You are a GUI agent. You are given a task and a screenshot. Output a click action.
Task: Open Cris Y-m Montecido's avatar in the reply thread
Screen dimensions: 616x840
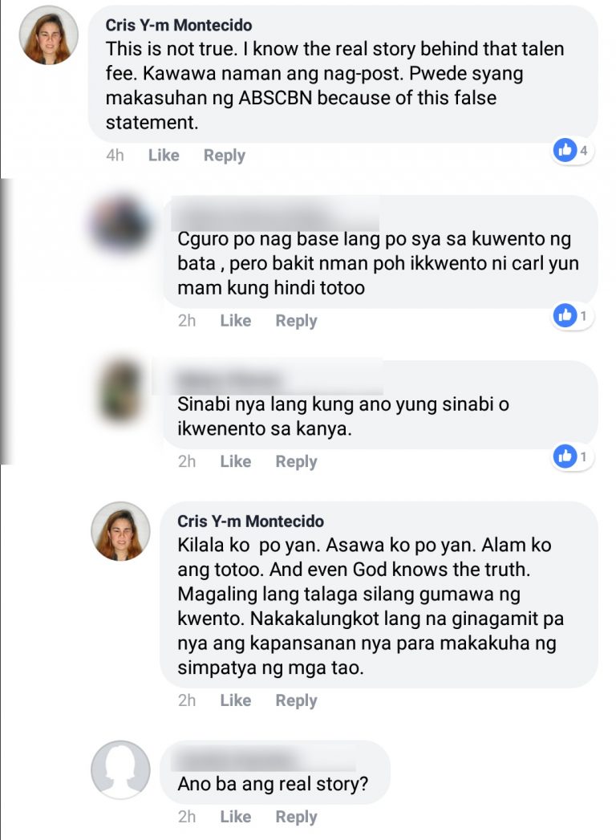120,531
